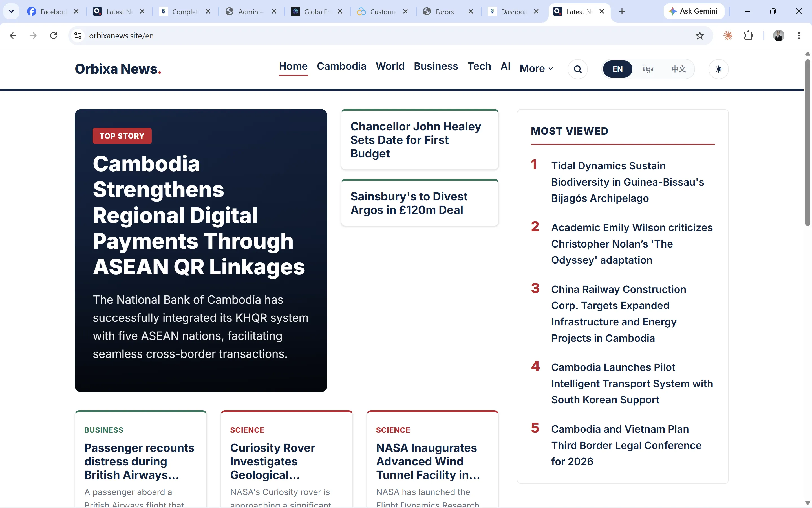Open the AI nav section
Viewport: 812px width, 508px height.
point(505,67)
